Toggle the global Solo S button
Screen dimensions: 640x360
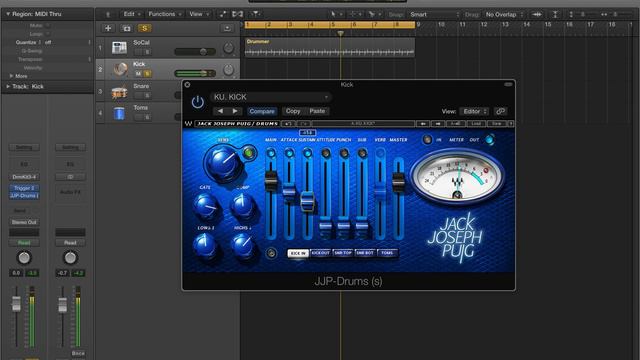(x=144, y=28)
